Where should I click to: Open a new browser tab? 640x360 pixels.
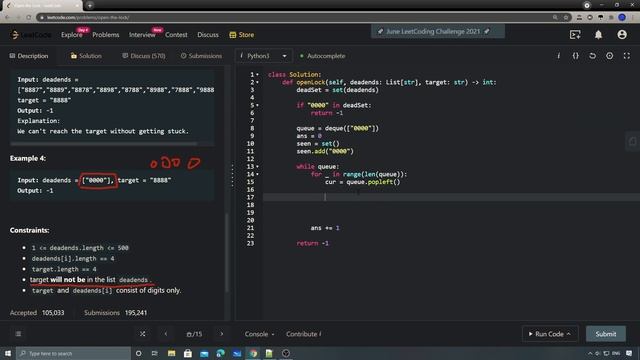(x=90, y=5)
